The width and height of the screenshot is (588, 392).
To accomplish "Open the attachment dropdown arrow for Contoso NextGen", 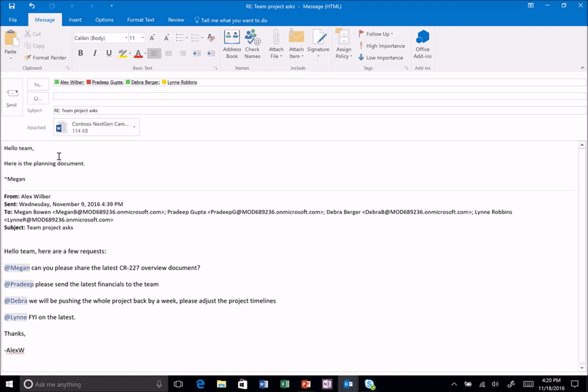I will click(x=134, y=127).
